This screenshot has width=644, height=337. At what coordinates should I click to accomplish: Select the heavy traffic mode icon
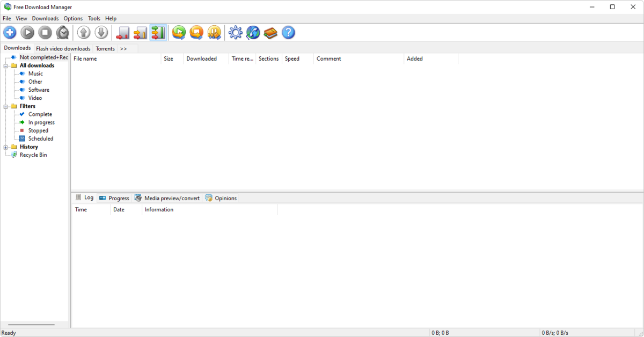click(158, 33)
